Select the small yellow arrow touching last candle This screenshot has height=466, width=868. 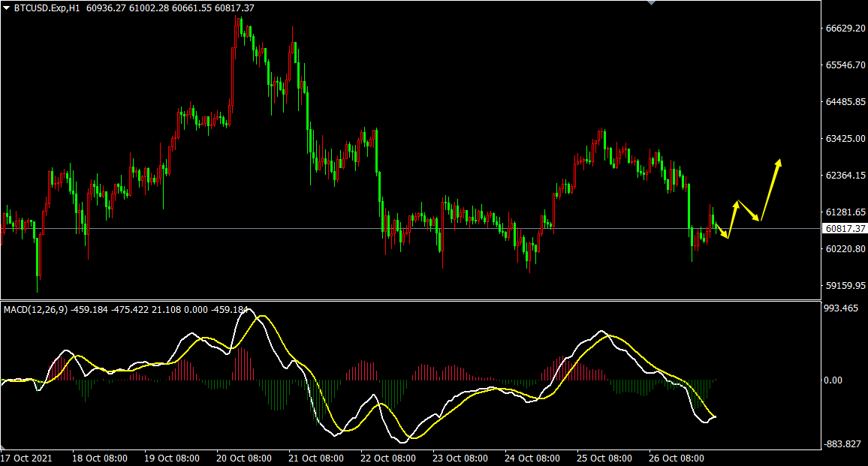point(722,231)
